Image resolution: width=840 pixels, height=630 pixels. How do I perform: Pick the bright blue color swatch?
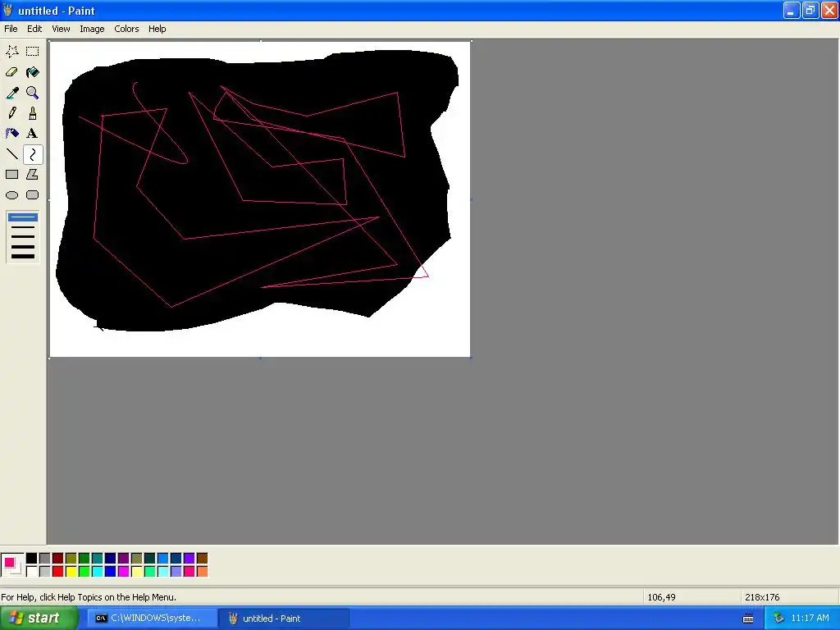111,572
